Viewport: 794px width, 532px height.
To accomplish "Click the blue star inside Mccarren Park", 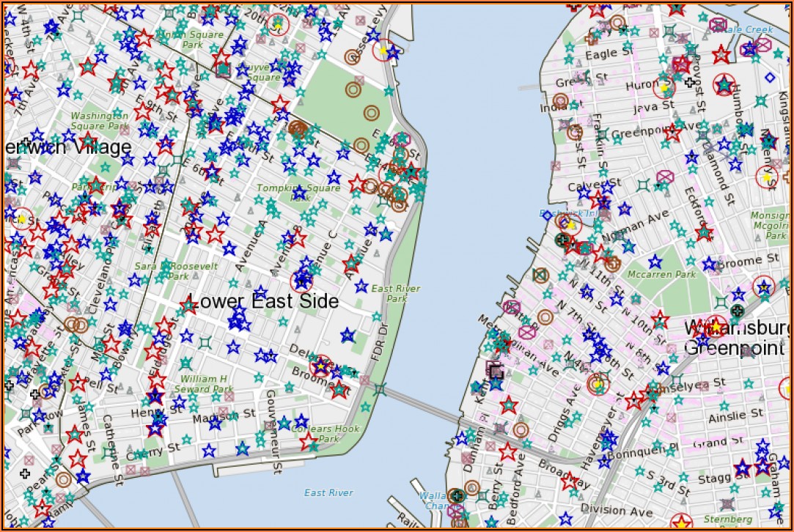I will coord(655,262).
